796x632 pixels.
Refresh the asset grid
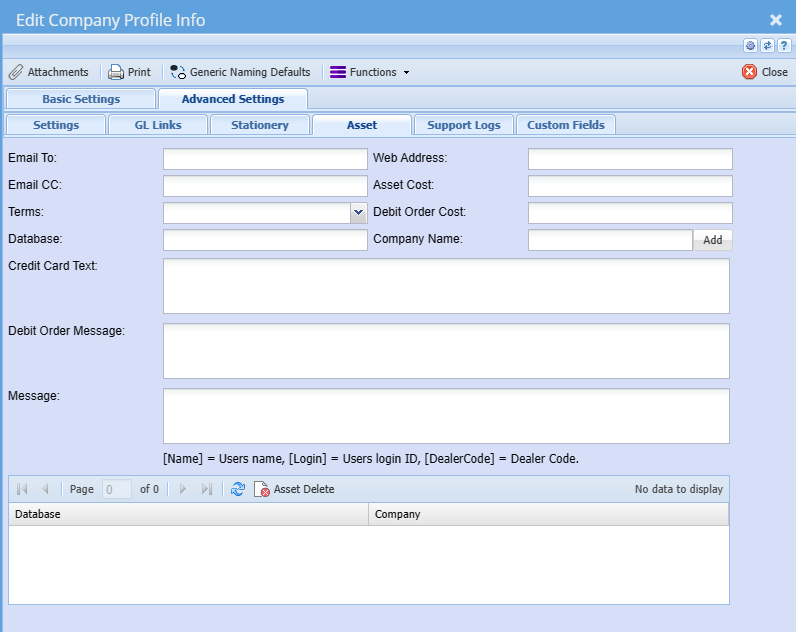(238, 489)
